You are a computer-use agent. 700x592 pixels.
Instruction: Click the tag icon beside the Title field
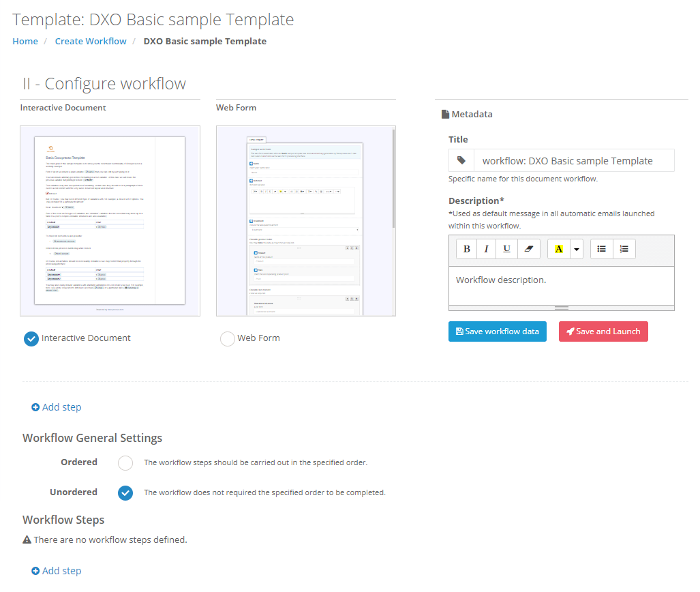[x=461, y=160]
